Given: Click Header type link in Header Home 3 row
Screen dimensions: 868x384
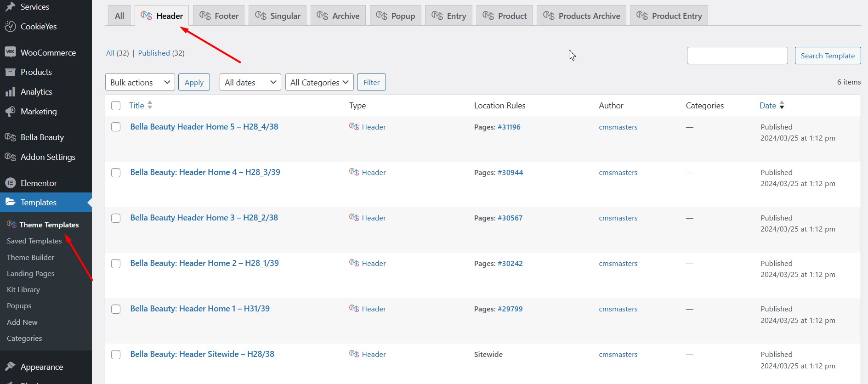Looking at the screenshot, I should point(374,218).
